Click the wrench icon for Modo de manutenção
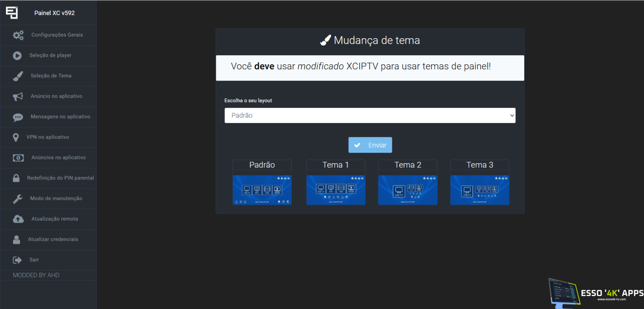644x309 pixels. point(18,199)
